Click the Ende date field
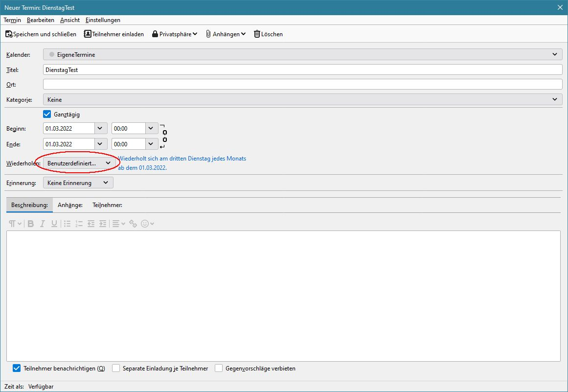 pyautogui.click(x=69, y=144)
